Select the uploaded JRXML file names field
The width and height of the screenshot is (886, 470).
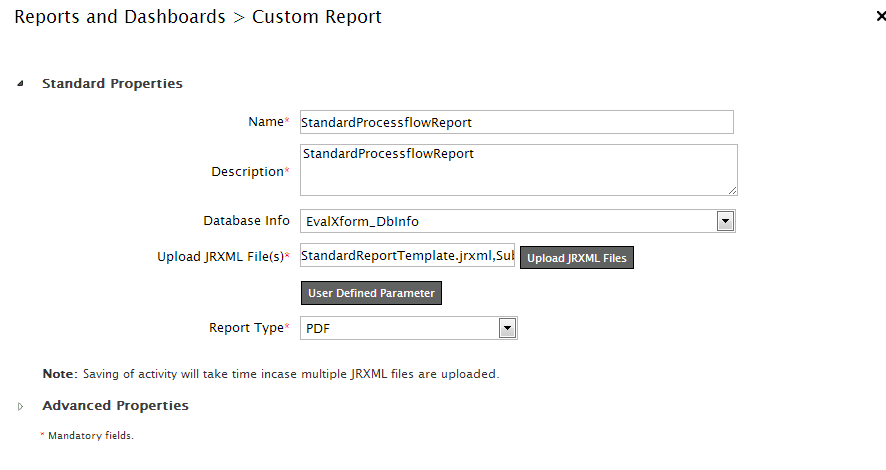point(407,257)
